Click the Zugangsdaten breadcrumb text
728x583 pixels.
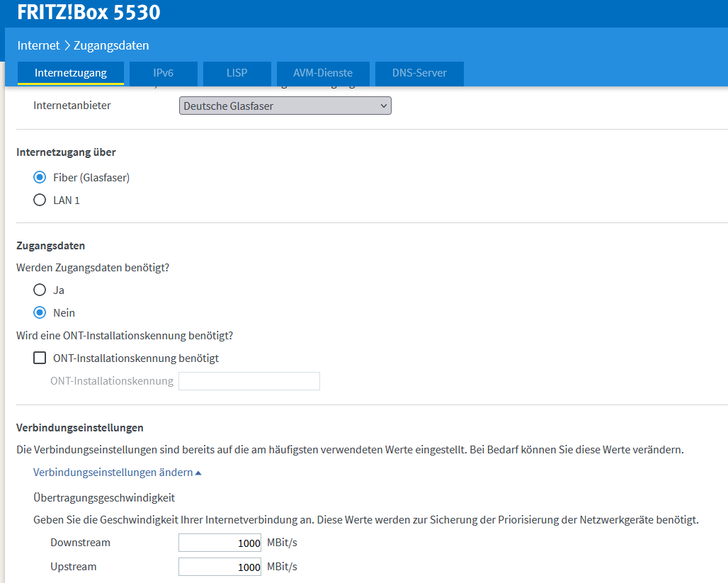point(111,45)
